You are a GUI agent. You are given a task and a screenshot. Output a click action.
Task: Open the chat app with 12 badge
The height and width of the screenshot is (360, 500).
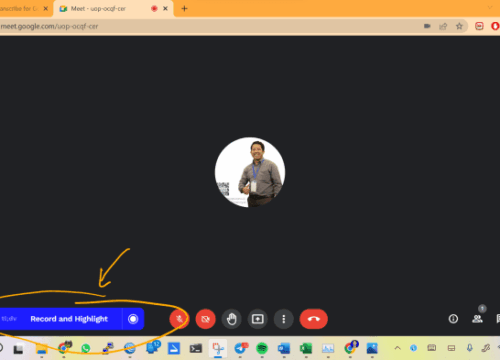pos(153,348)
